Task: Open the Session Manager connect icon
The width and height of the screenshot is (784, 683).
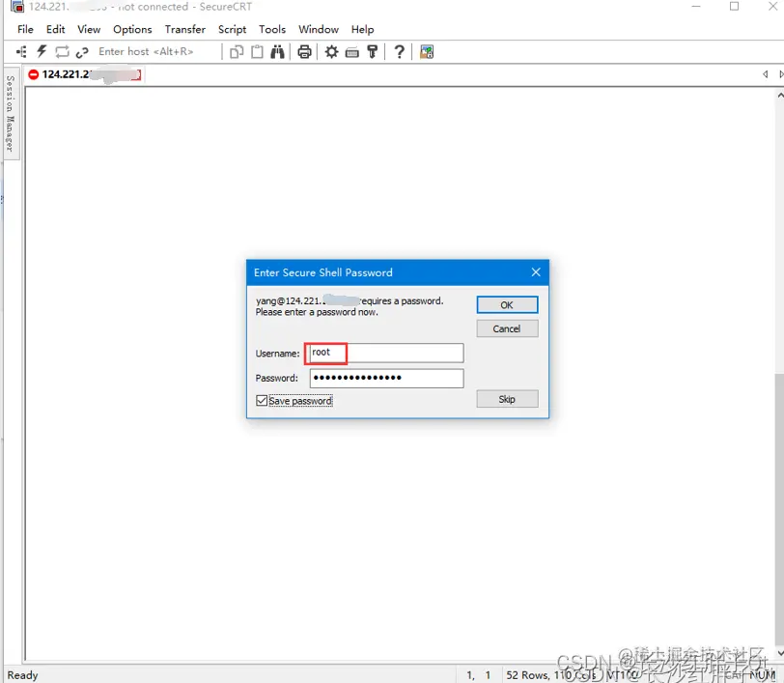Action: [21, 51]
